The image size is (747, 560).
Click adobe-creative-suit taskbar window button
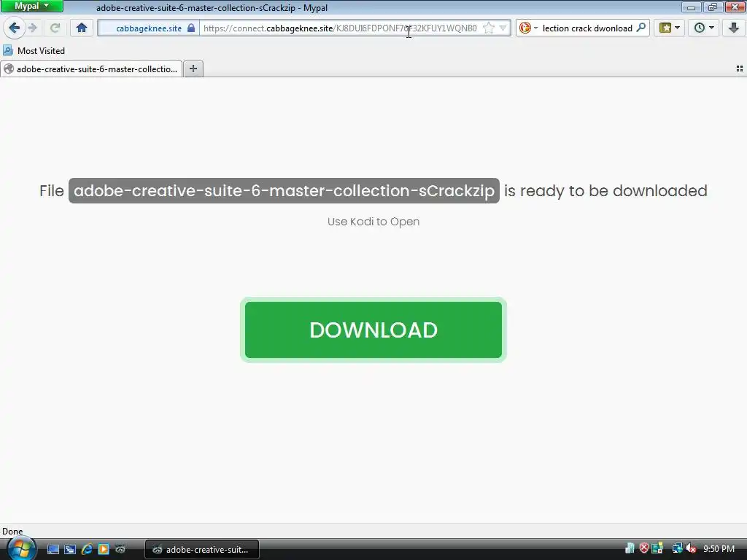point(202,550)
